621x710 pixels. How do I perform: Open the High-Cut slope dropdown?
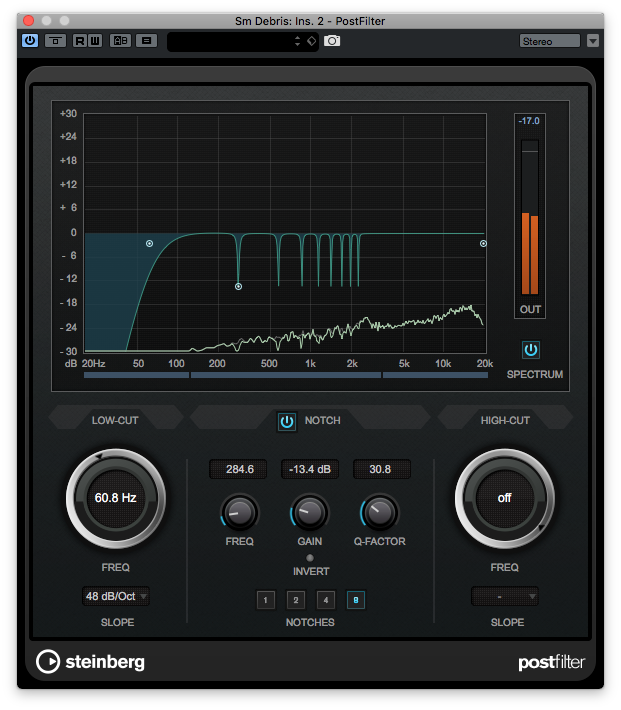[x=505, y=597]
